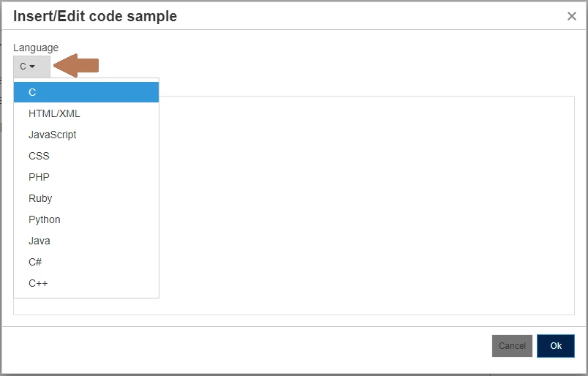Click the Insert/Edit code sample title
Image resolution: width=588 pixels, height=376 pixels.
click(95, 16)
